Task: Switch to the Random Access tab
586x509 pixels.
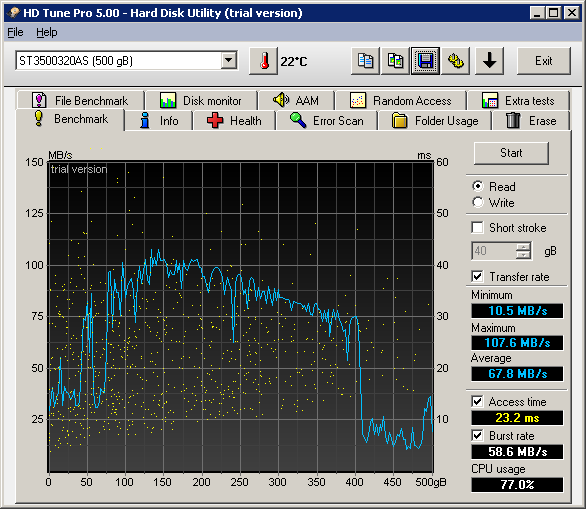Action: [x=401, y=101]
